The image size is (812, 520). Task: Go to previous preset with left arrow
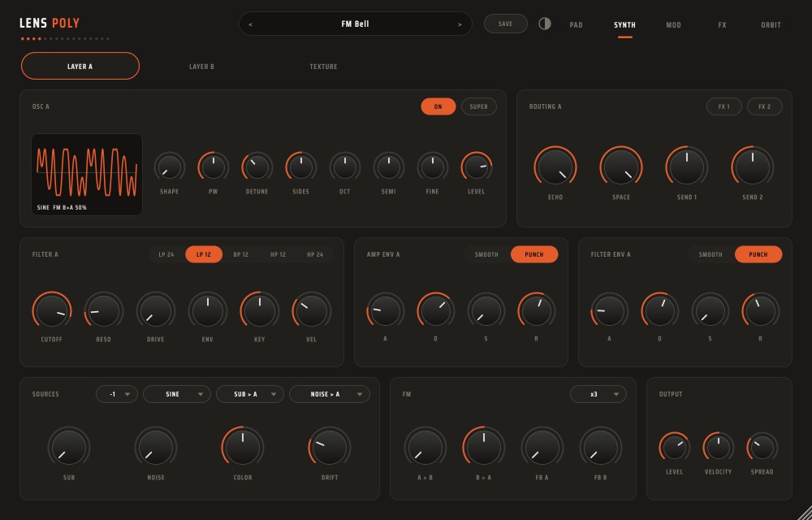click(x=251, y=24)
